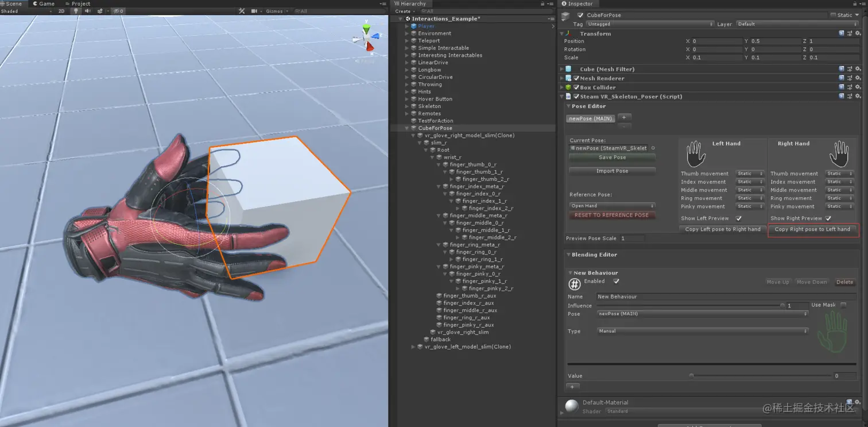Viewport: 868px width, 427px height.
Task: Open Transform preset selector icon
Action: [x=850, y=33]
